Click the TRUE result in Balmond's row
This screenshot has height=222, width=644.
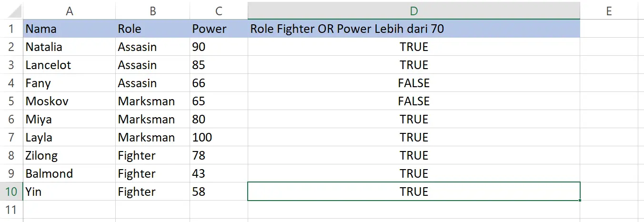click(x=414, y=173)
